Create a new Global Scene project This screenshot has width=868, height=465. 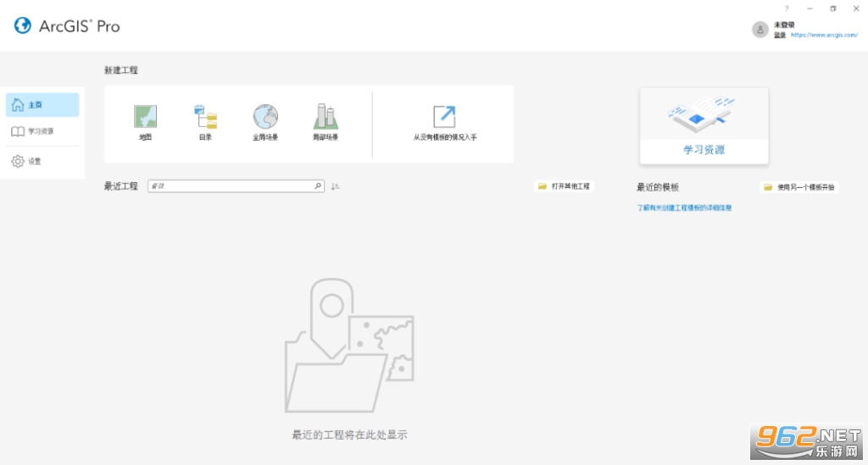(x=265, y=123)
